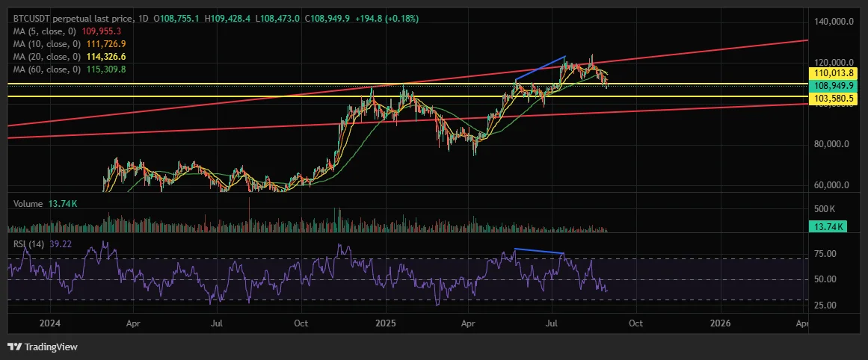Click the RSI (14) indicator legend
The width and height of the screenshot is (868, 360).
29,244
